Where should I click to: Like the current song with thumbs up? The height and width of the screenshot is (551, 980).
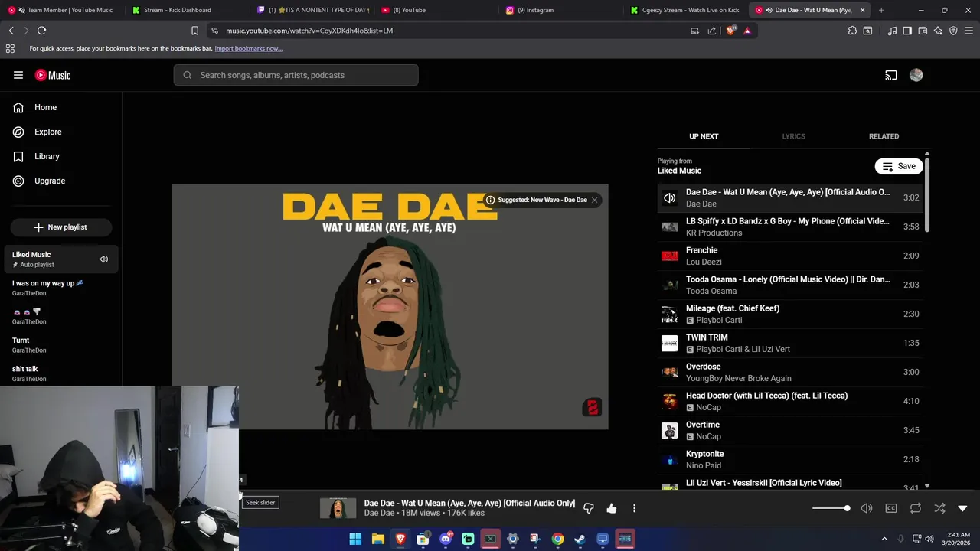tap(612, 508)
